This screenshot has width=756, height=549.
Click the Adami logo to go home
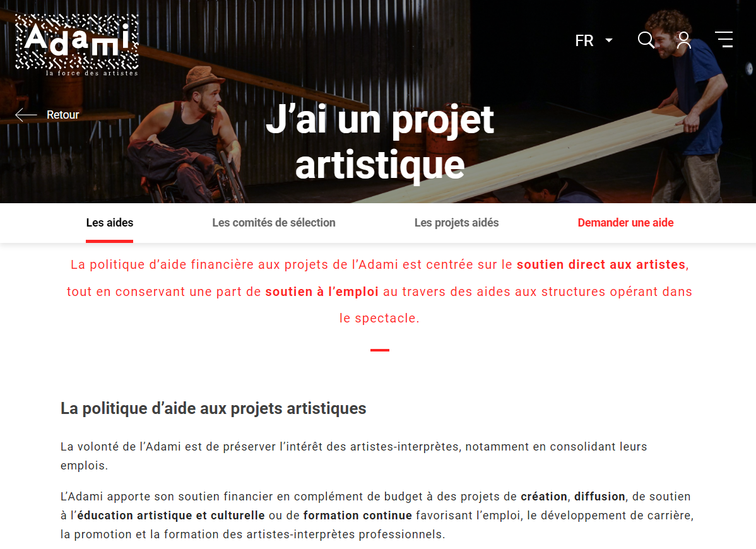(77, 44)
